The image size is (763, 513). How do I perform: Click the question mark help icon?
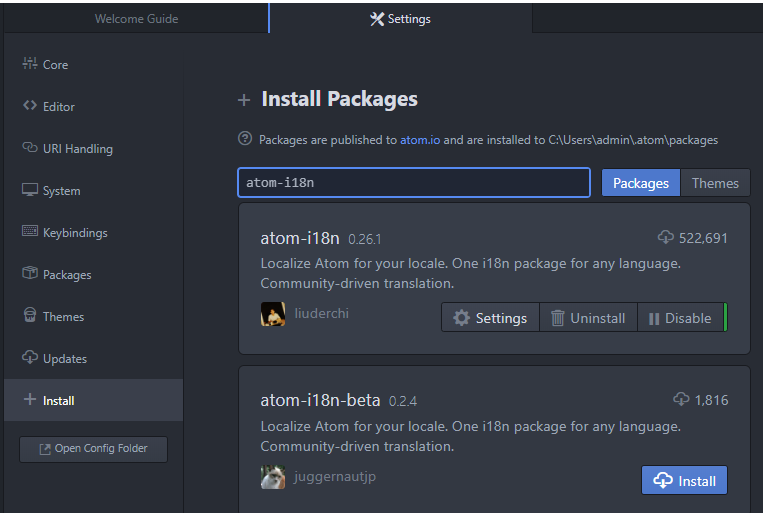pyautogui.click(x=245, y=139)
